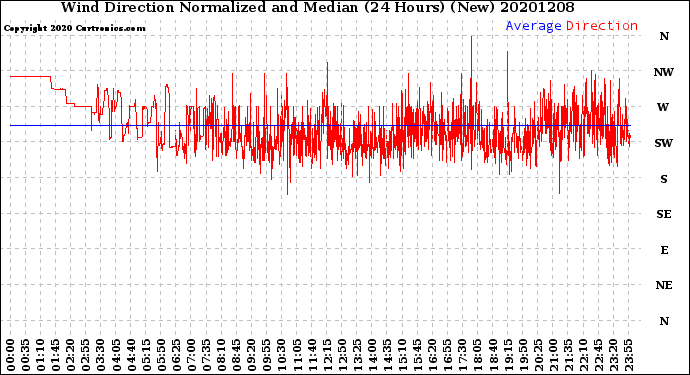Click the horizontal blue average direction line
The image size is (690, 375).
pyautogui.click(x=320, y=125)
